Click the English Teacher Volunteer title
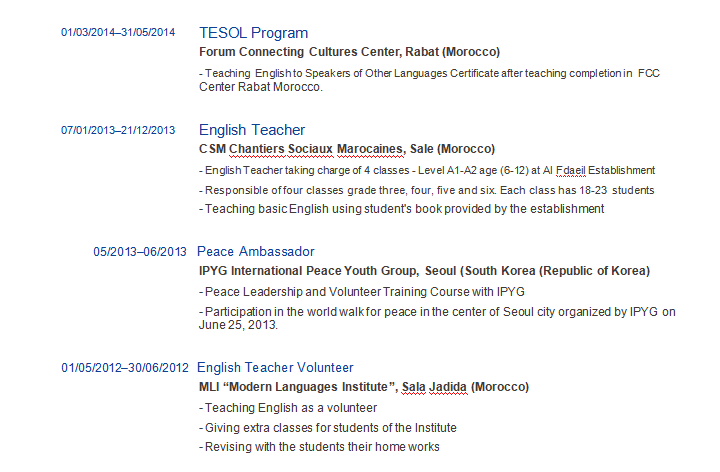Image resolution: width=720 pixels, height=472 pixels. click(x=275, y=368)
